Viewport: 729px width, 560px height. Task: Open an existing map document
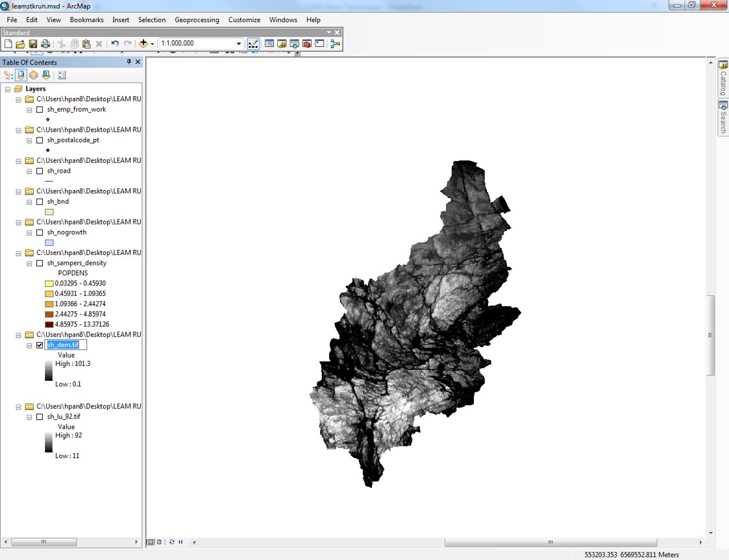[20, 43]
